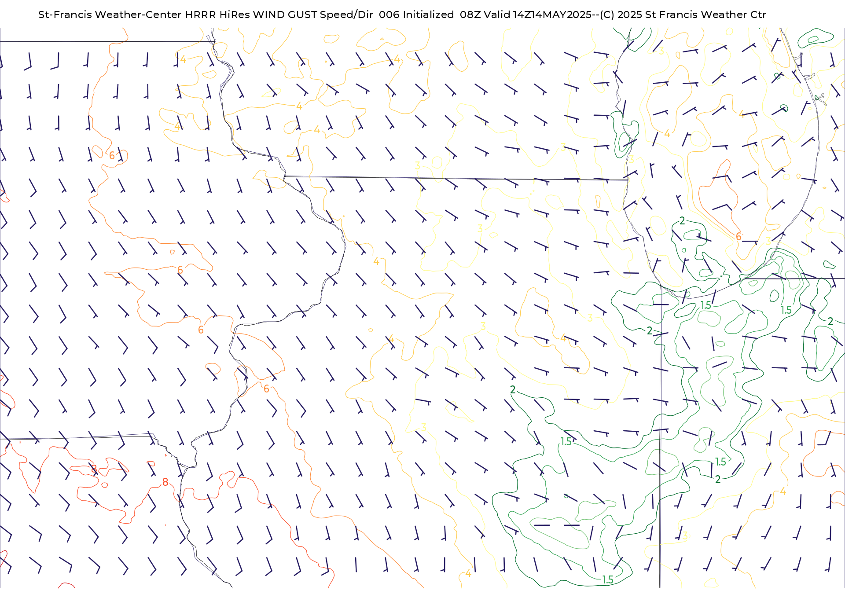Viewport: 845px width, 616px height.
Task: Click the '006 Initialized 08Z' text
Action: (x=430, y=15)
